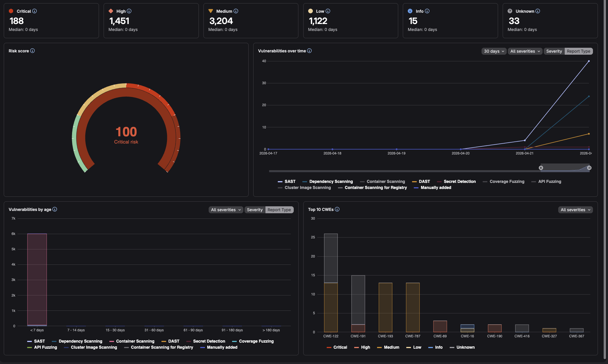The height and width of the screenshot is (364, 608).
Task: Click the Vulnerabilities by age info icon
Action: point(55,209)
